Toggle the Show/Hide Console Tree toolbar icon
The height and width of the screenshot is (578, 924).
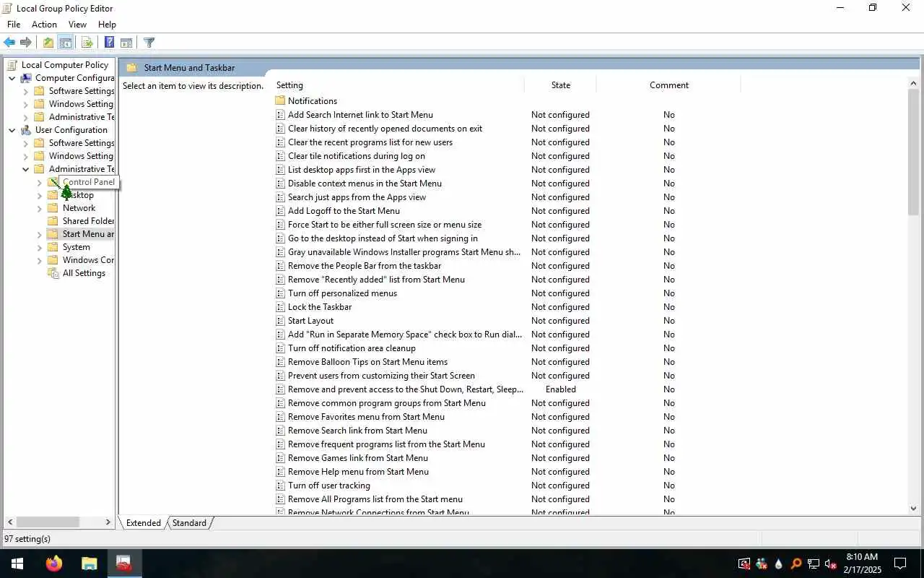(x=65, y=43)
